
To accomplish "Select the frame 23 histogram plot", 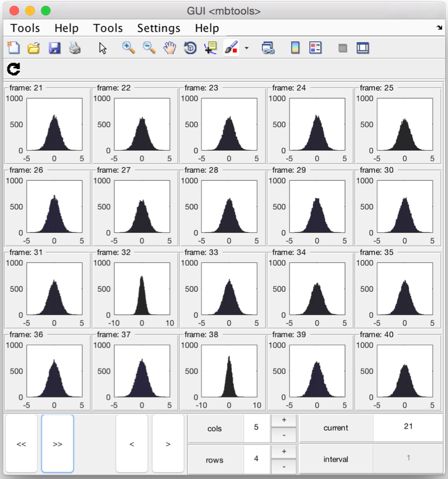I will (229, 124).
